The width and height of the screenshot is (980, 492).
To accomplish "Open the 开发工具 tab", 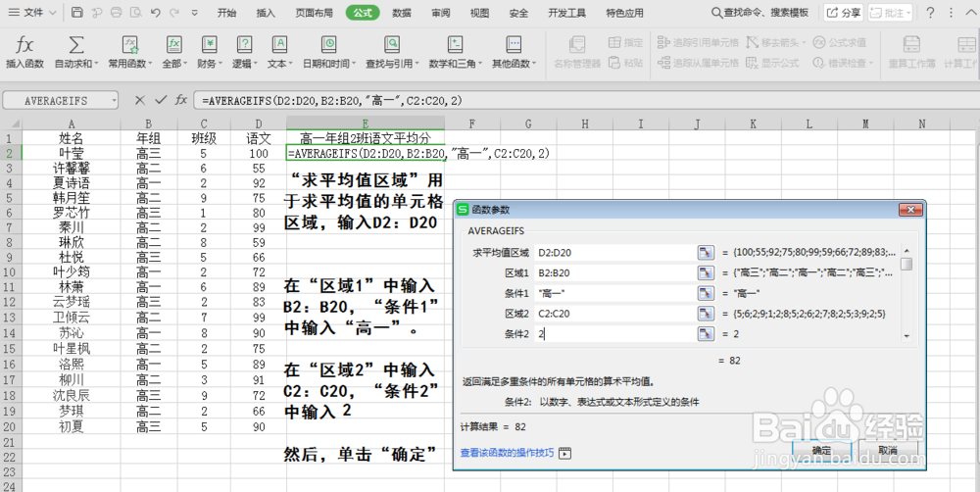I will 566,13.
